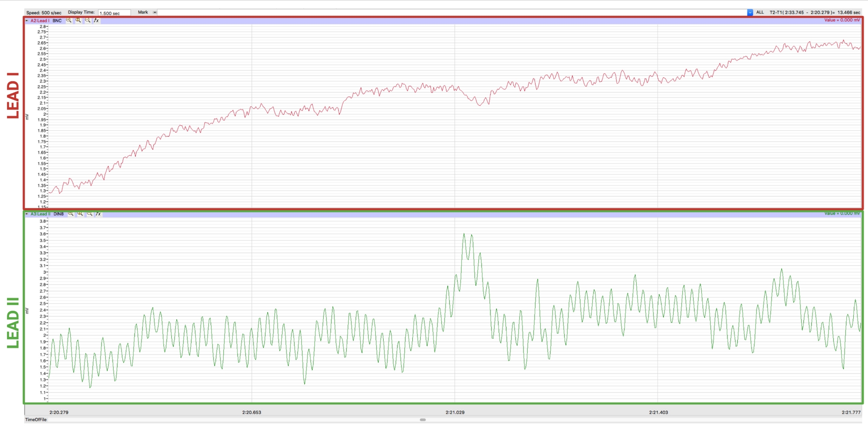
Task: Autoscale the A3:Lead II channel
Action: [x=80, y=214]
